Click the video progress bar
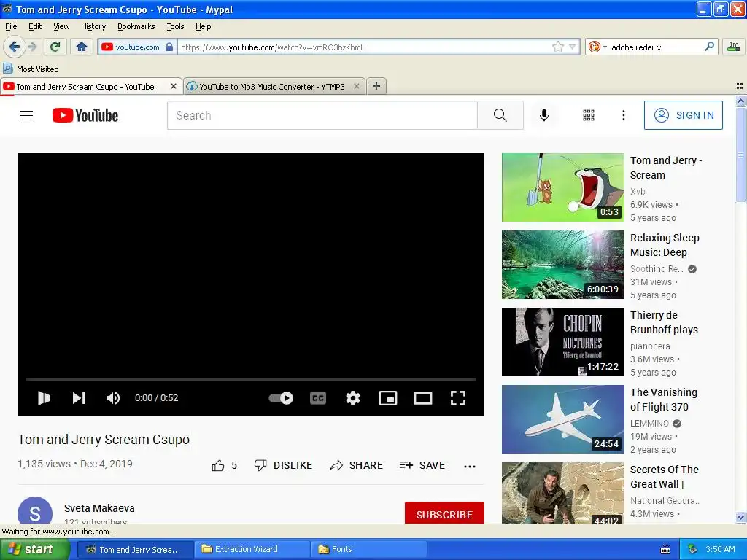The height and width of the screenshot is (560, 747). [251, 379]
